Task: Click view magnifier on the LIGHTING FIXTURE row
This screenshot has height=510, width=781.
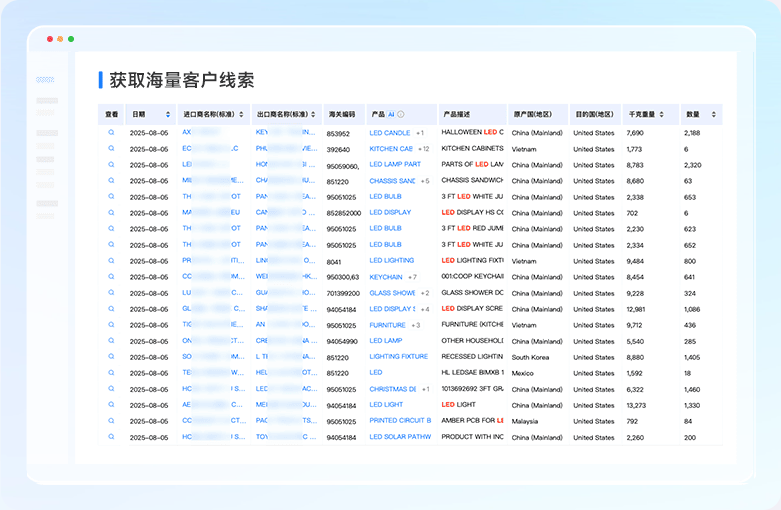Action: (111, 357)
